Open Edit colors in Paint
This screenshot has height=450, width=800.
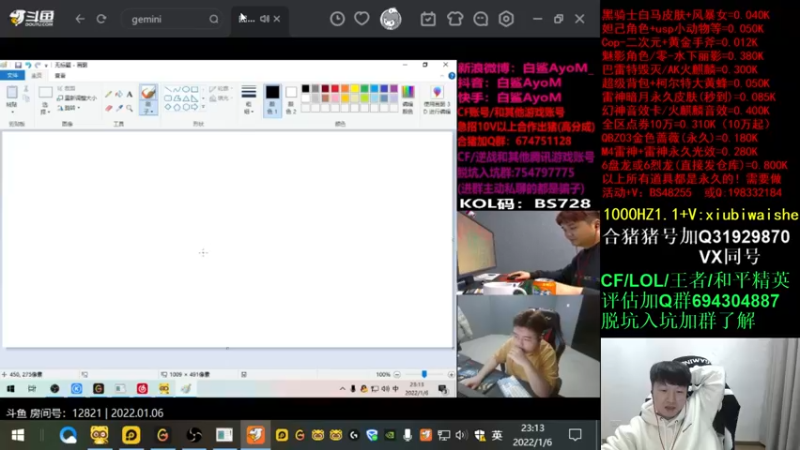coord(408,99)
